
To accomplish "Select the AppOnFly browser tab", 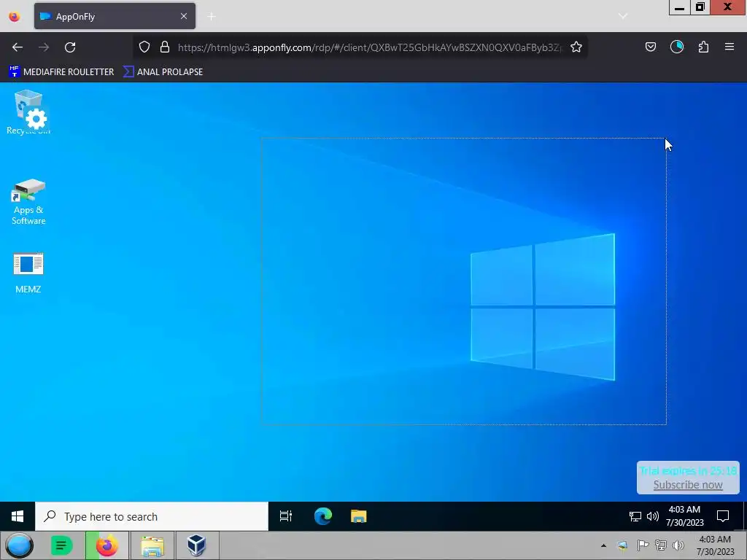I will click(115, 16).
